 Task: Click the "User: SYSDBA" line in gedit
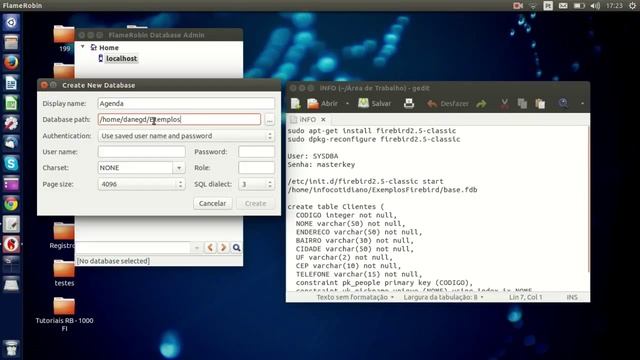(x=313, y=156)
